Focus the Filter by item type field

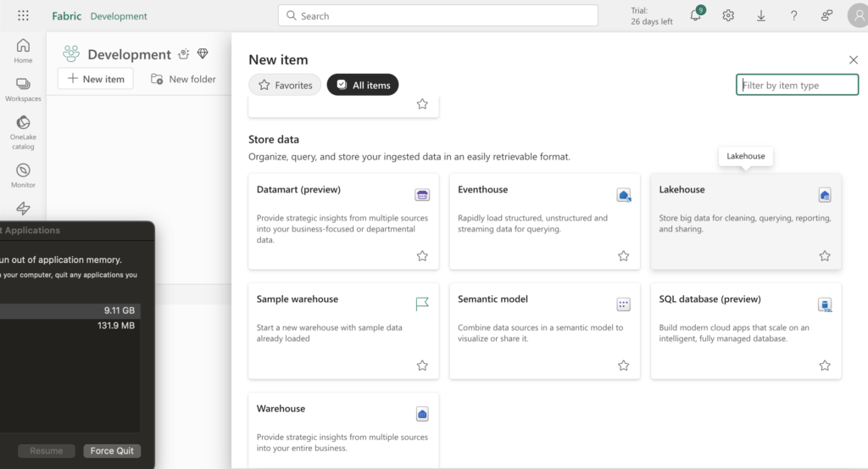[797, 85]
